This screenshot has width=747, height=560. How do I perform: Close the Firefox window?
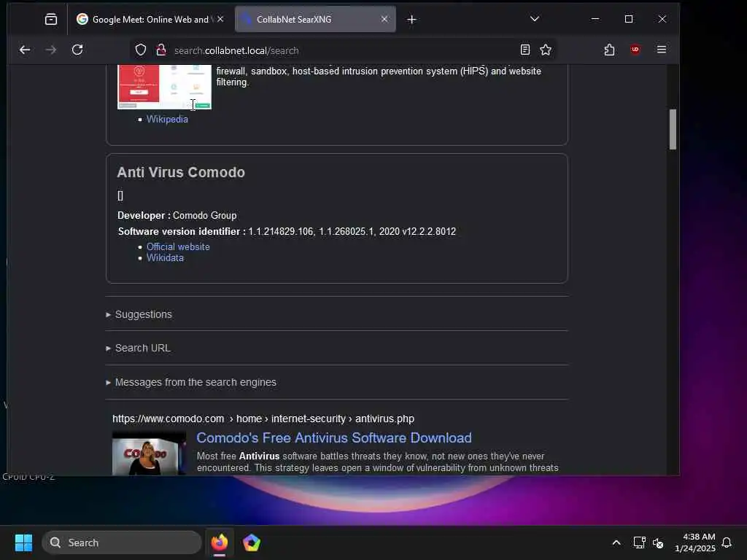(662, 19)
